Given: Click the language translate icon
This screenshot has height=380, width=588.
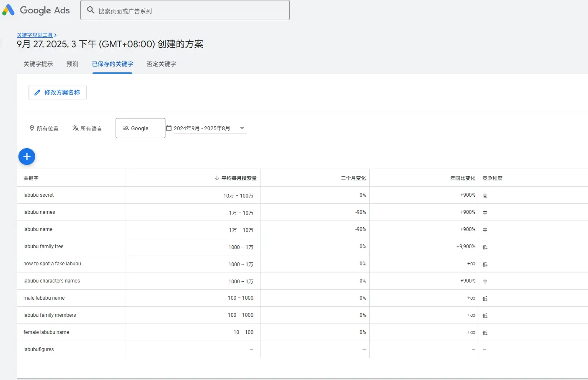Looking at the screenshot, I should pyautogui.click(x=75, y=128).
